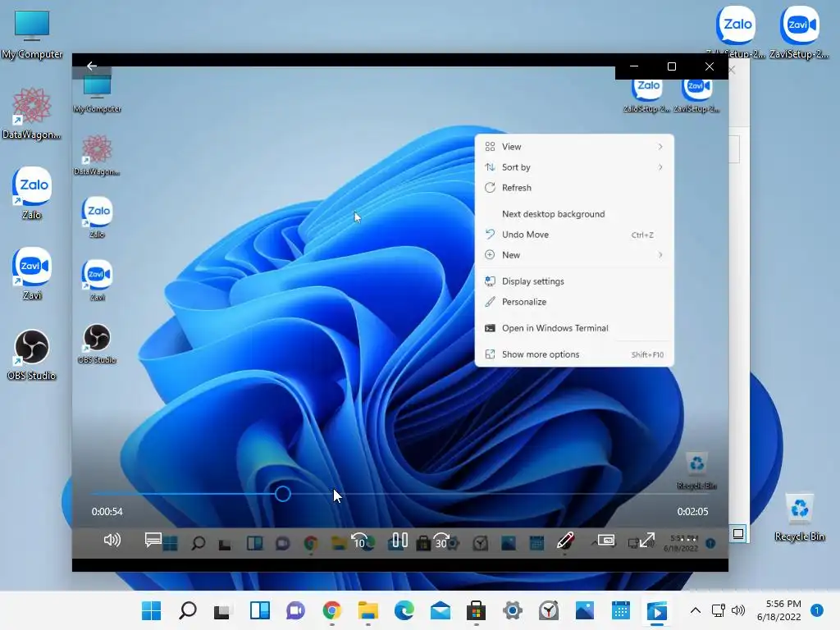Launch Microsoft Edge from the taskbar
The height and width of the screenshot is (630, 840).
pyautogui.click(x=404, y=610)
